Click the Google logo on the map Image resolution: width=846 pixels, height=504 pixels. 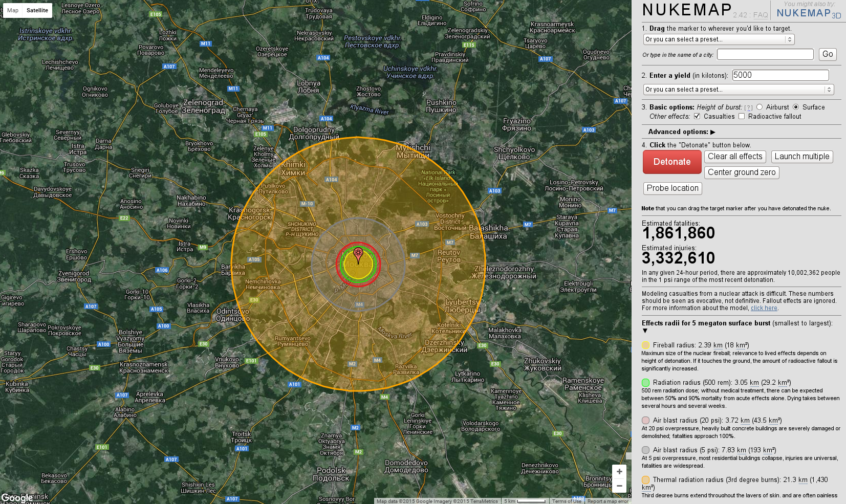[17, 498]
